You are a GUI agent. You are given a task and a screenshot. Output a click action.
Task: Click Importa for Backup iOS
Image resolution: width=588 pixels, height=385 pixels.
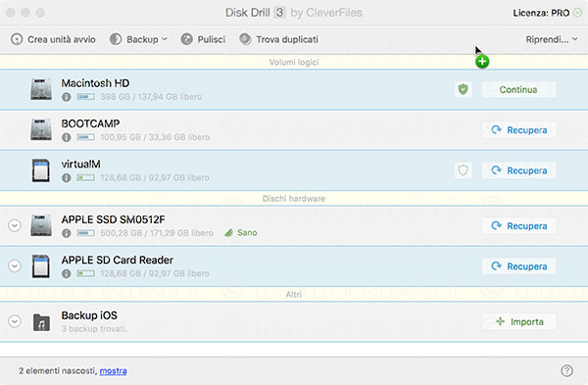(518, 321)
